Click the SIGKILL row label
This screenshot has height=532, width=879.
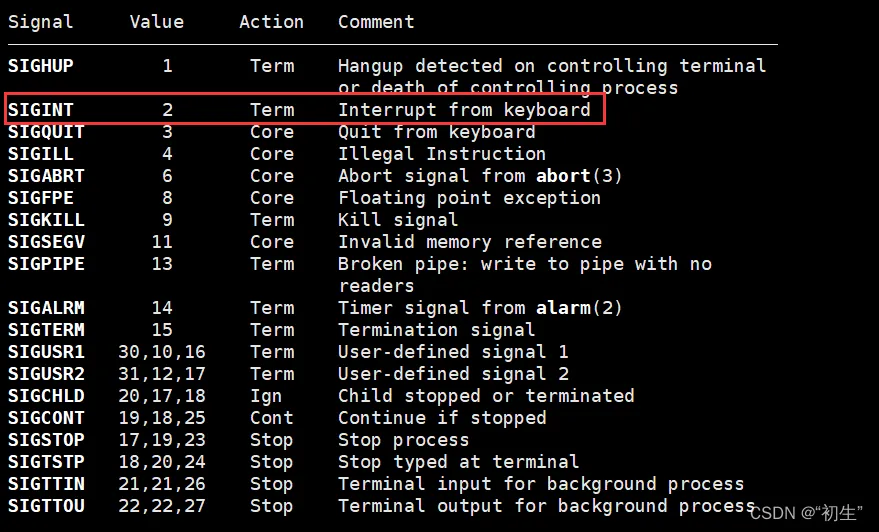[46, 220]
